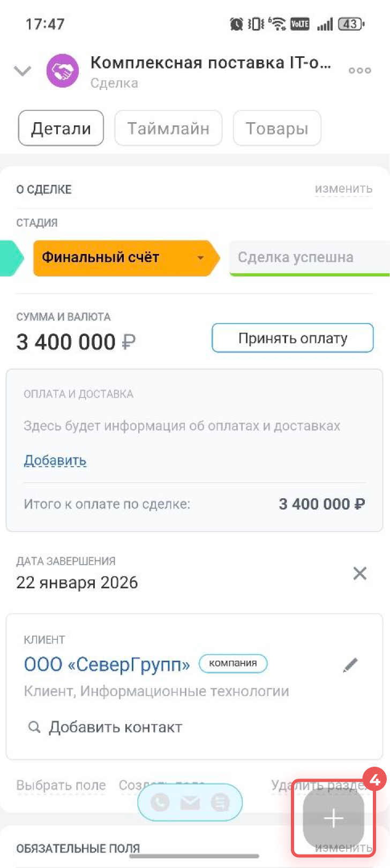This screenshot has width=390, height=868.
Task: Tap the envelope email icon
Action: point(190,802)
